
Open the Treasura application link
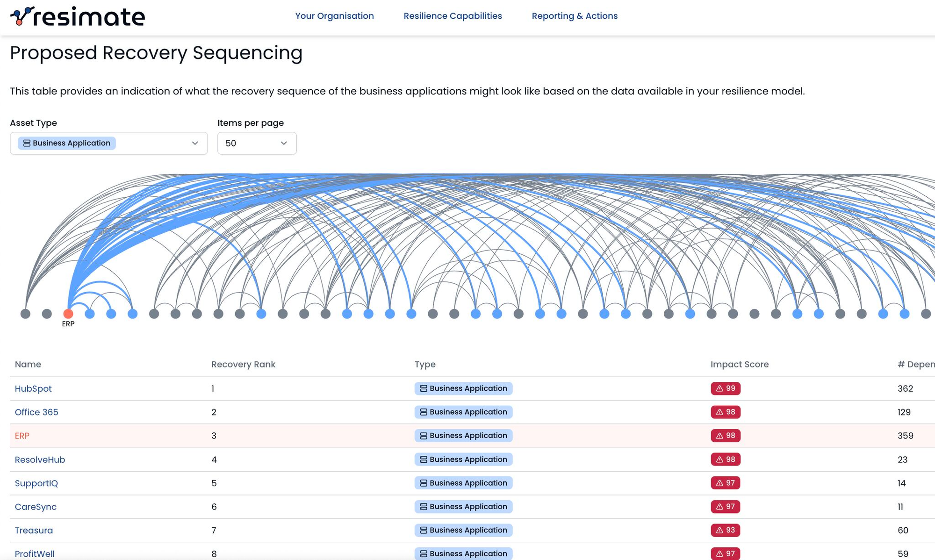(34, 530)
